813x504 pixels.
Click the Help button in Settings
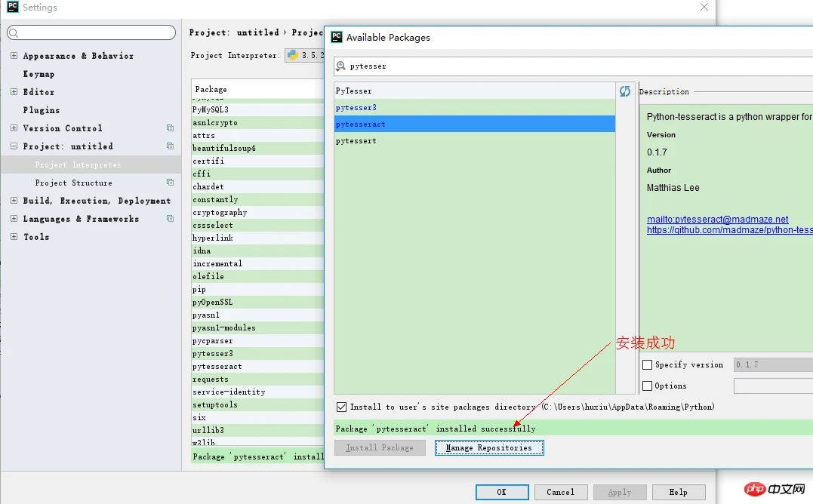tap(678, 492)
